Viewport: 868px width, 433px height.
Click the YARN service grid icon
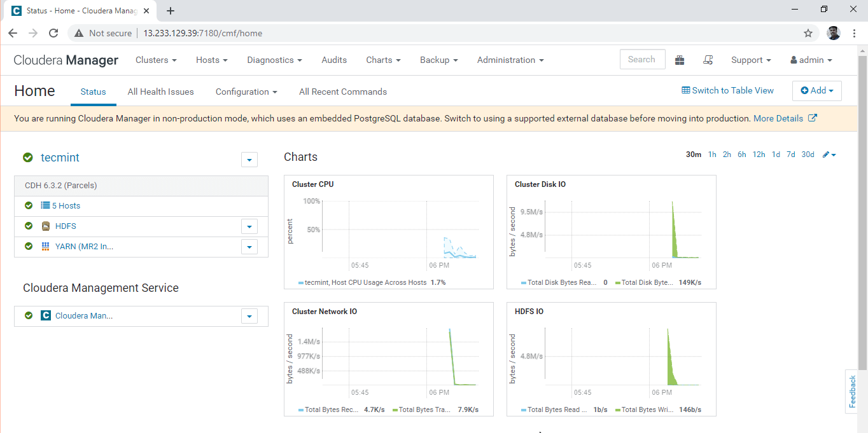point(46,247)
